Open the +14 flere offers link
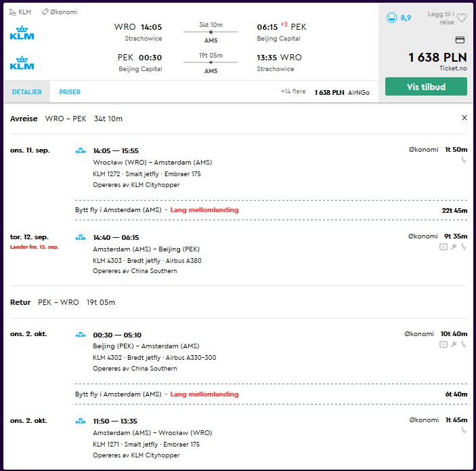This screenshot has width=476, height=471. [x=293, y=91]
